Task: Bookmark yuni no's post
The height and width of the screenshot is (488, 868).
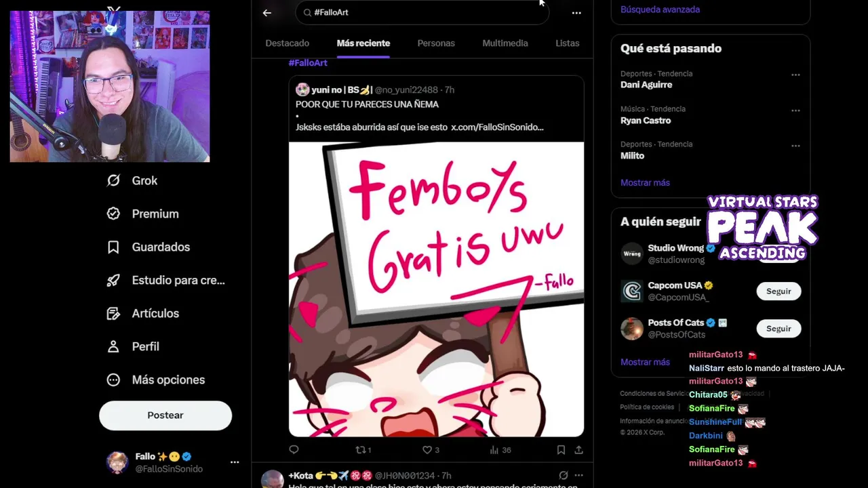Action: [561, 449]
